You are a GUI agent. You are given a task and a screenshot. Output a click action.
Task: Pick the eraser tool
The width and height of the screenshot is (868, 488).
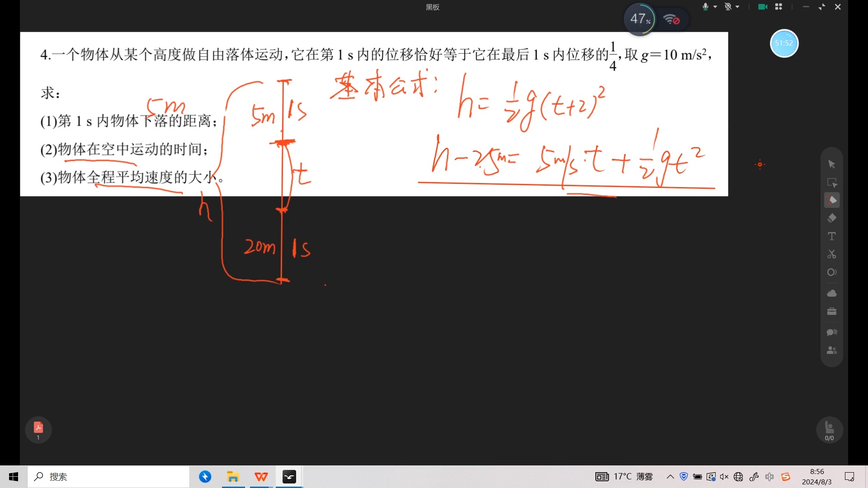click(x=831, y=218)
